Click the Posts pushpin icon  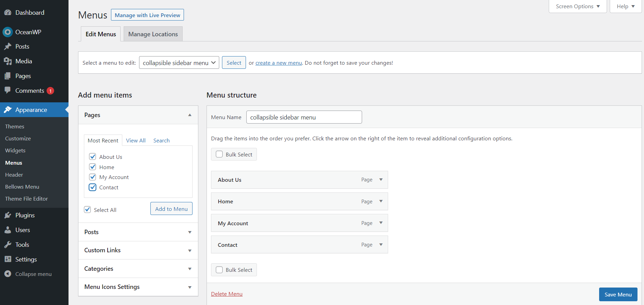pos(8,47)
